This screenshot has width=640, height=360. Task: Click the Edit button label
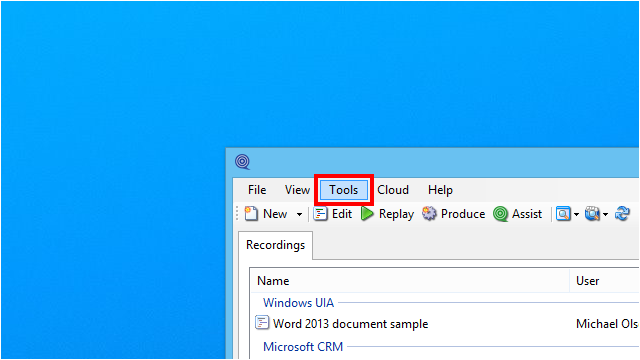click(x=342, y=214)
